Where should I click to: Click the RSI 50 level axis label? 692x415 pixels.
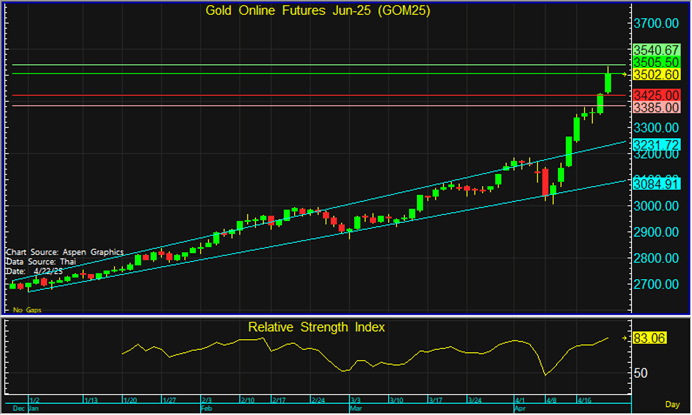(x=641, y=373)
